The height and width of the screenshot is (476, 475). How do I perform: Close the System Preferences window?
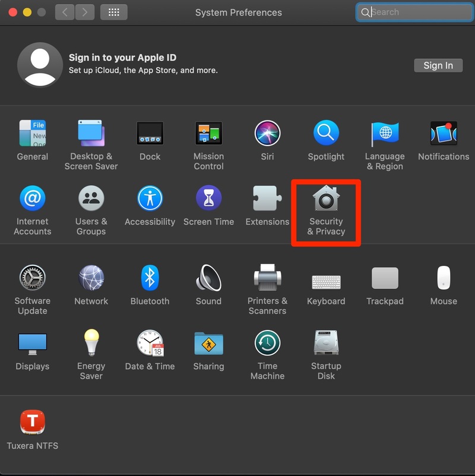pos(12,12)
